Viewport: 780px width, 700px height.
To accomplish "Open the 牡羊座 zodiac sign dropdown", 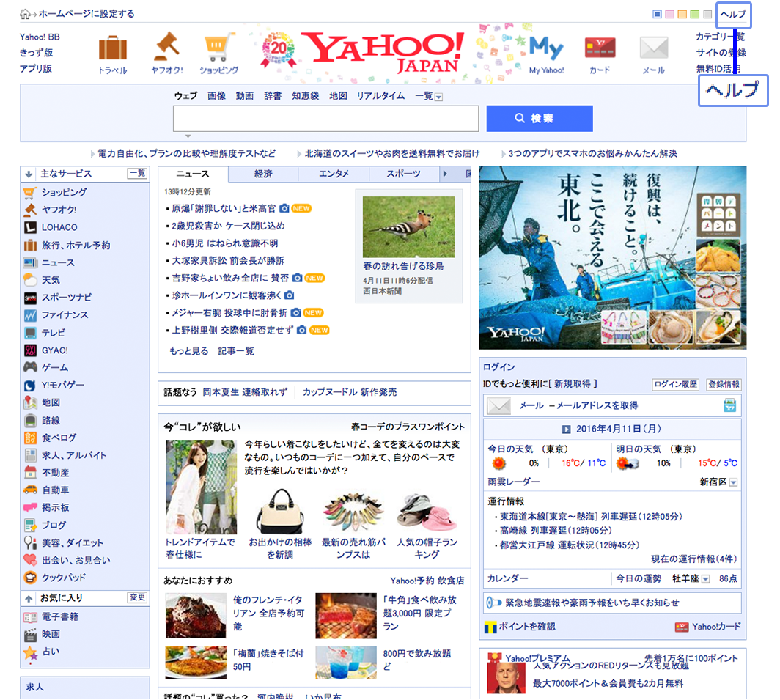I will pyautogui.click(x=705, y=579).
